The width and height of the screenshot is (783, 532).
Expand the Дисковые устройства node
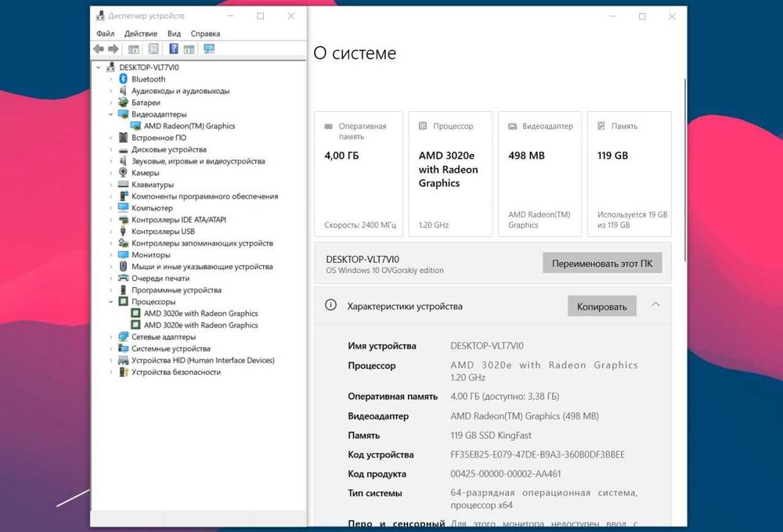click(111, 149)
